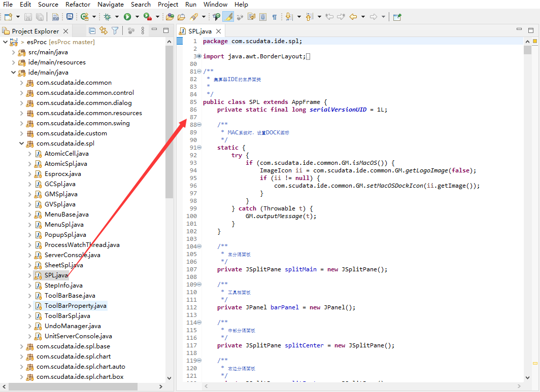
Task: Collapse the com.scudata.ide.spl package
Action: pyautogui.click(x=22, y=144)
